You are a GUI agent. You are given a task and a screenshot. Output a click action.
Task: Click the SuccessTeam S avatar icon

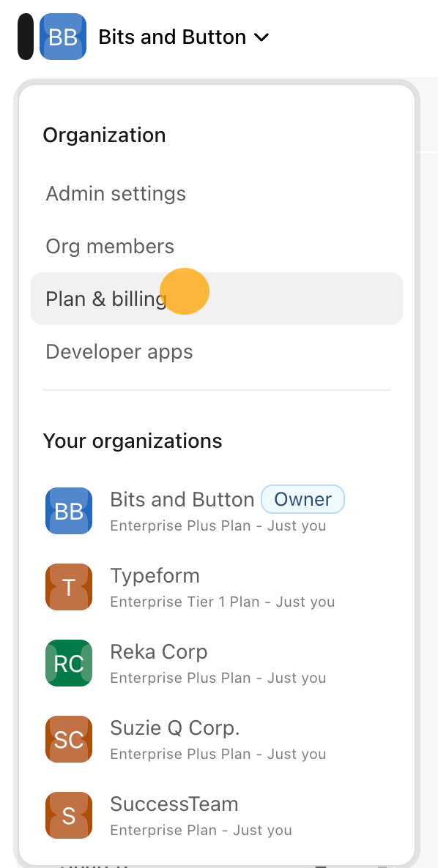[x=69, y=815]
